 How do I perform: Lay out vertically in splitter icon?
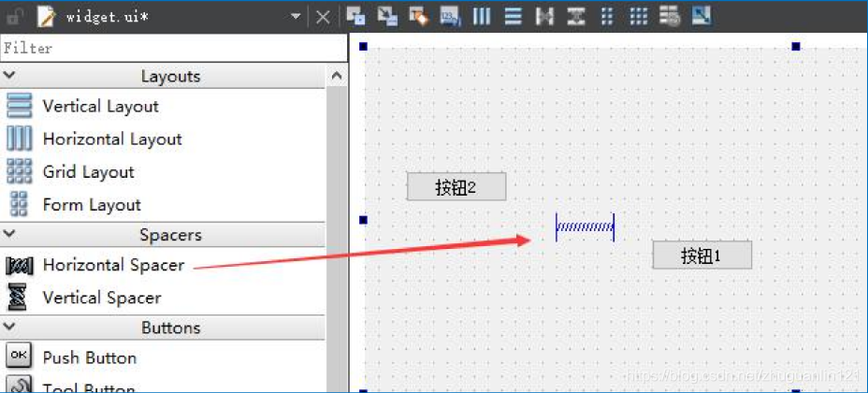(576, 17)
